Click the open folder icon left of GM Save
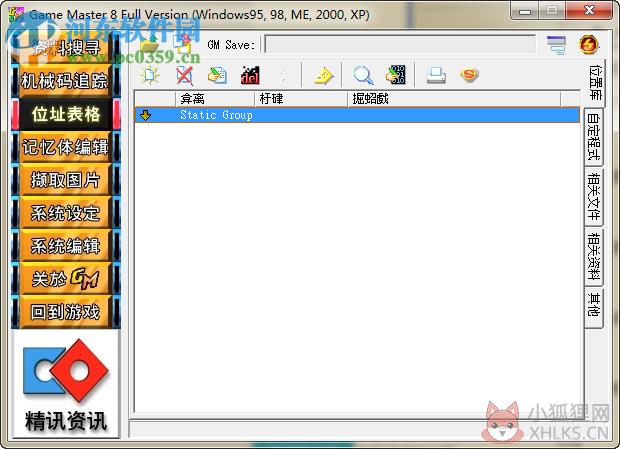 point(149,44)
